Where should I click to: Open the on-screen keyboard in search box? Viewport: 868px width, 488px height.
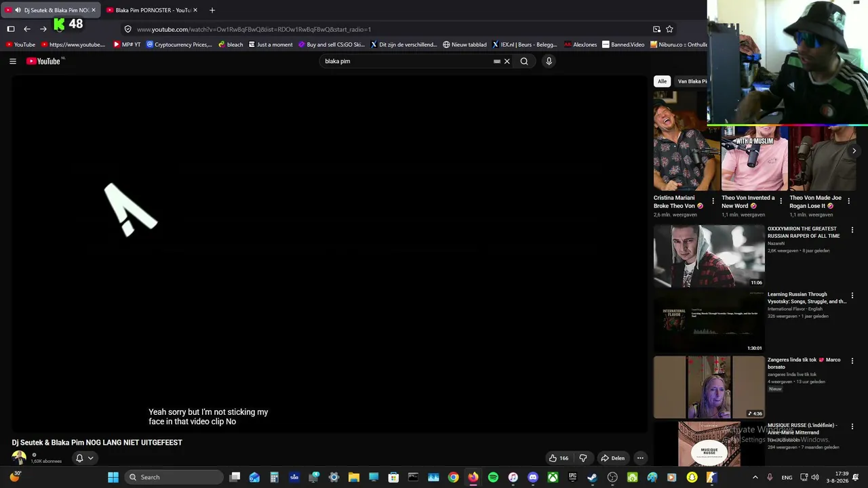click(497, 61)
